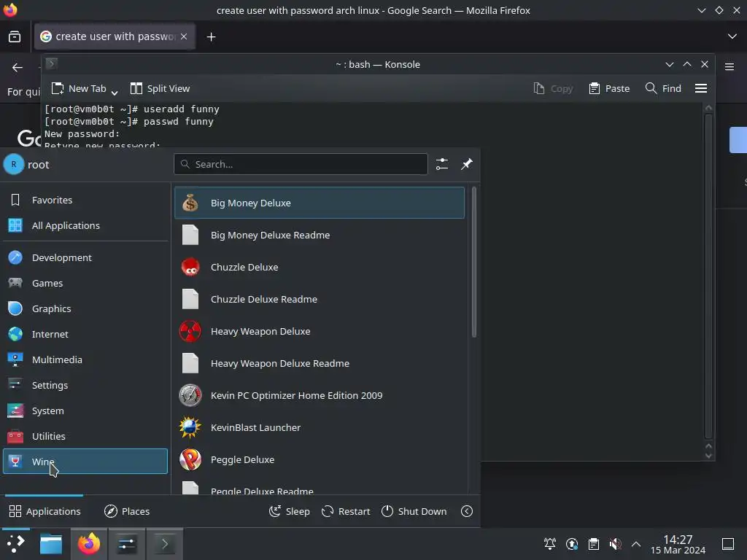Click the Sleep button
The image size is (747, 560).
[x=289, y=511]
